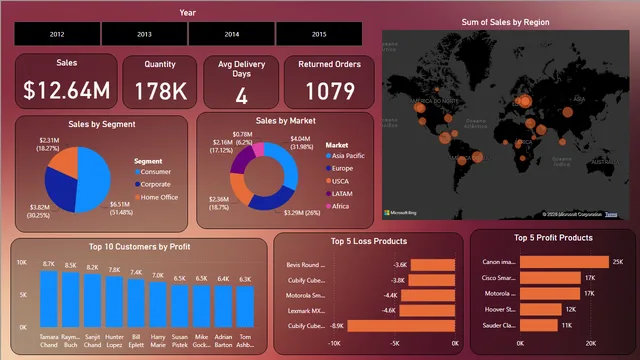The width and height of the screenshot is (640, 360).
Task: Click the Home Office slice of segment pie
Action: (x=65, y=161)
